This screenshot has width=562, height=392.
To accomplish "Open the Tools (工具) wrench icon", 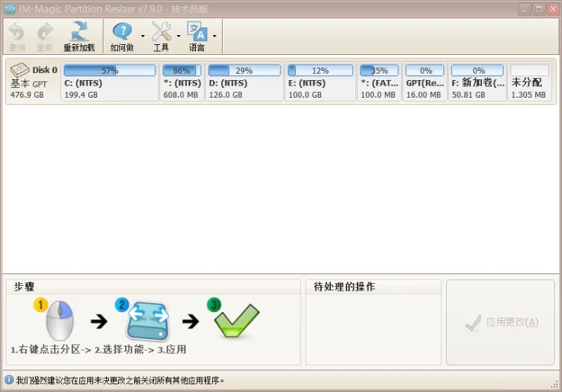I will [162, 31].
